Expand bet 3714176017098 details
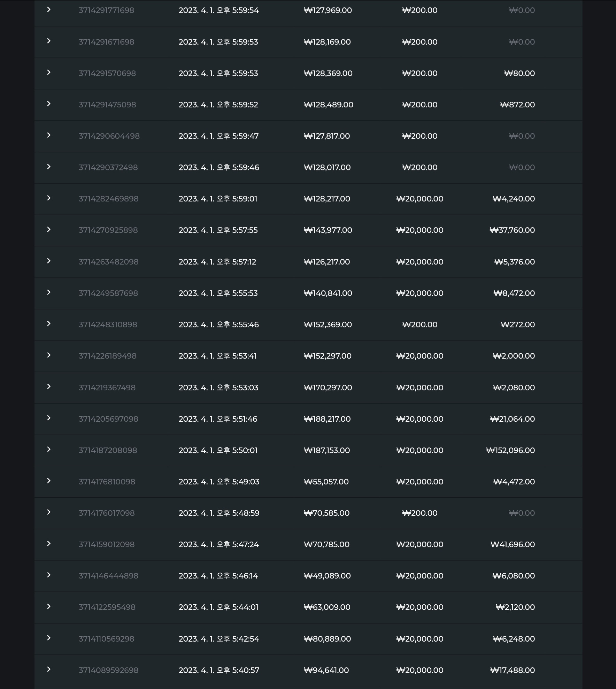Screen dimensions: 616x689 pyautogui.click(x=49, y=512)
